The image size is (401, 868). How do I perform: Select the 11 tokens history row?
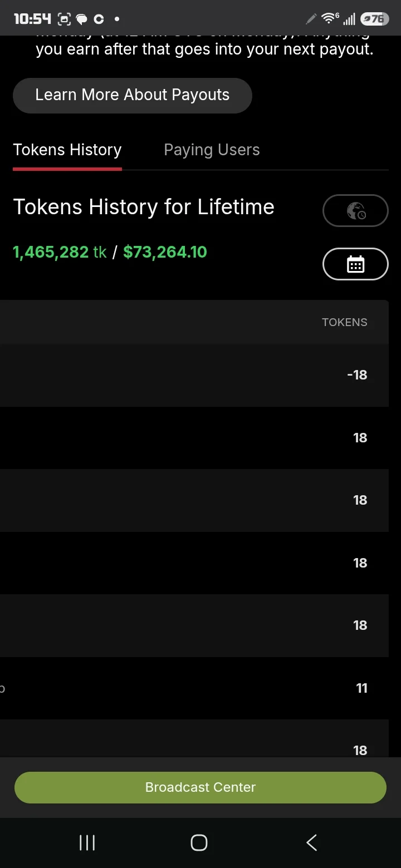[x=194, y=688]
